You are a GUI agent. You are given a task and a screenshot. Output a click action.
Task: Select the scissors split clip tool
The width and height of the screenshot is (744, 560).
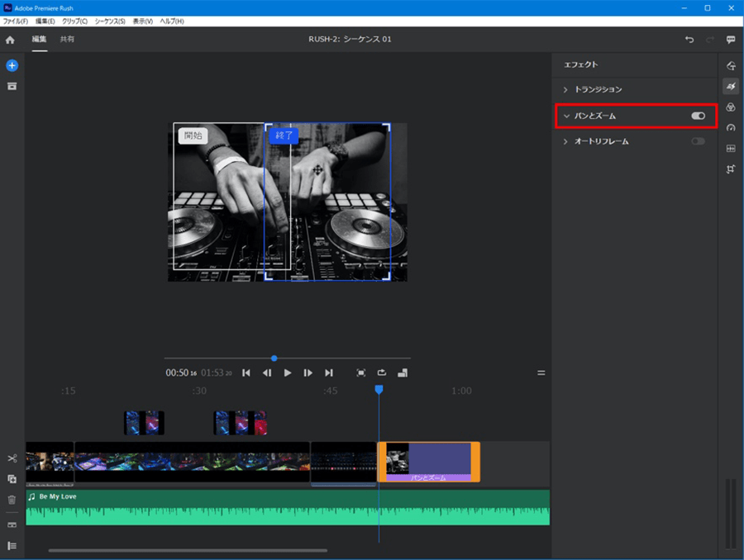[12, 458]
